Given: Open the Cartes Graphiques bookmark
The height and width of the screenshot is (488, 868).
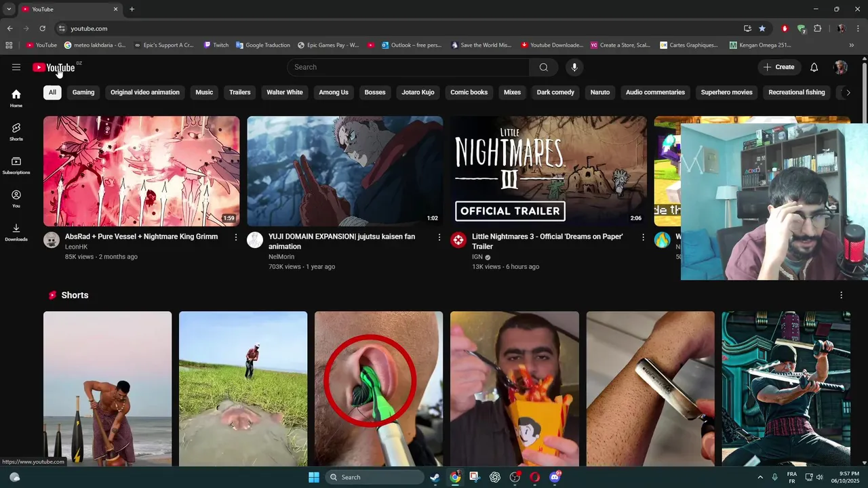Looking at the screenshot, I should pos(688,45).
